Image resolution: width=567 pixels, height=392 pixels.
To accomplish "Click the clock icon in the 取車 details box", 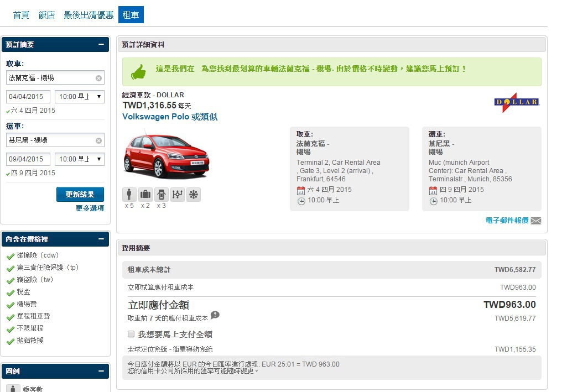I will pos(301,201).
